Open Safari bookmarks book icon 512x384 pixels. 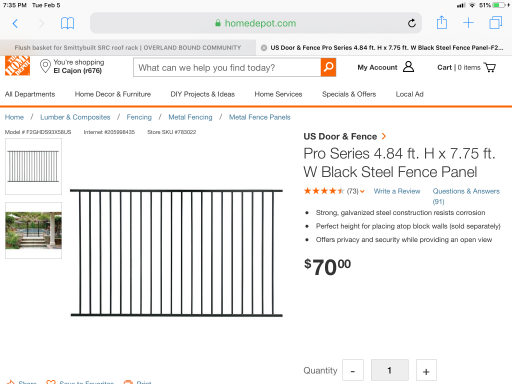67,23
